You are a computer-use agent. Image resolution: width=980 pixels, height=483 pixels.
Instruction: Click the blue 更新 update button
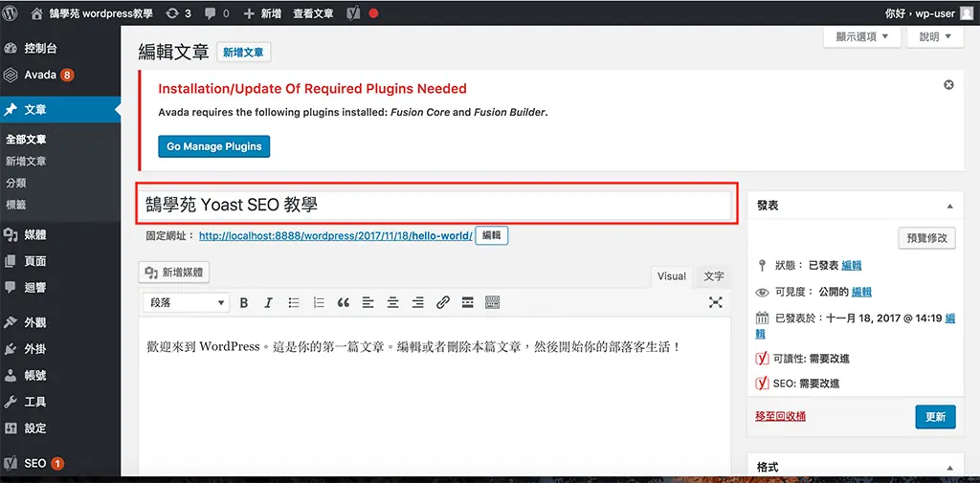coord(935,417)
